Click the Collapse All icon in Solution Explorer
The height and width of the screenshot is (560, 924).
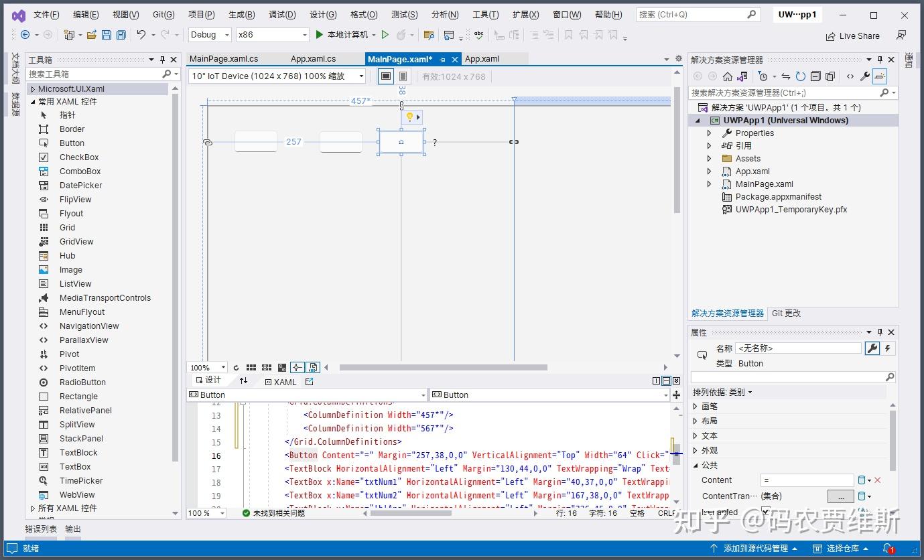[815, 76]
